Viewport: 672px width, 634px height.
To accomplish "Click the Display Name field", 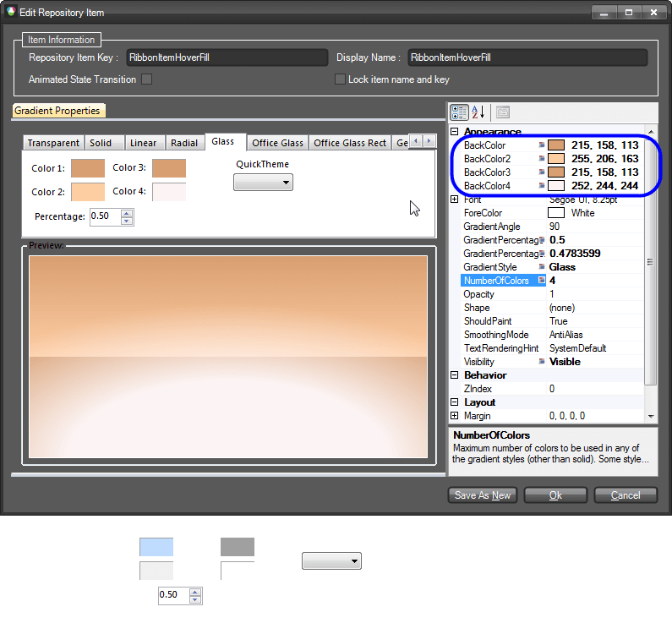I will coord(527,57).
